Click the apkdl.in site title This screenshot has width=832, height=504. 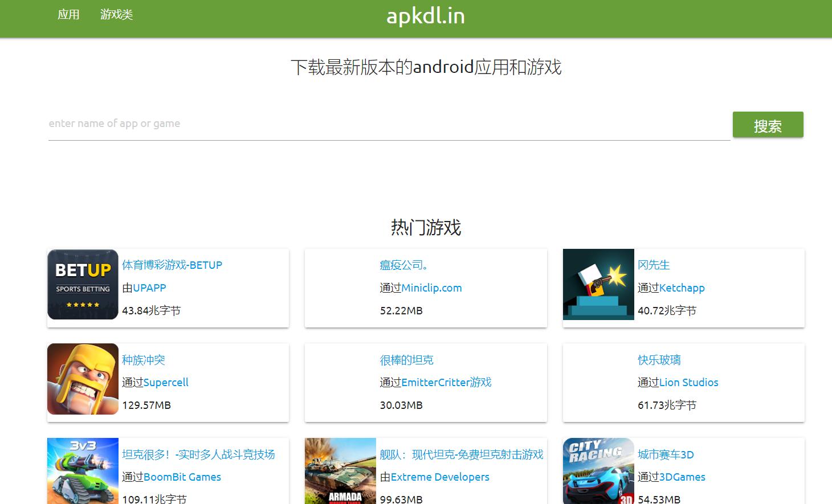pos(425,16)
